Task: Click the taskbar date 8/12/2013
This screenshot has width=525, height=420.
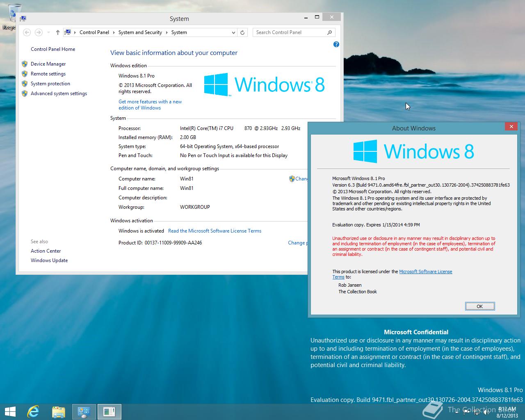Action: (507, 415)
